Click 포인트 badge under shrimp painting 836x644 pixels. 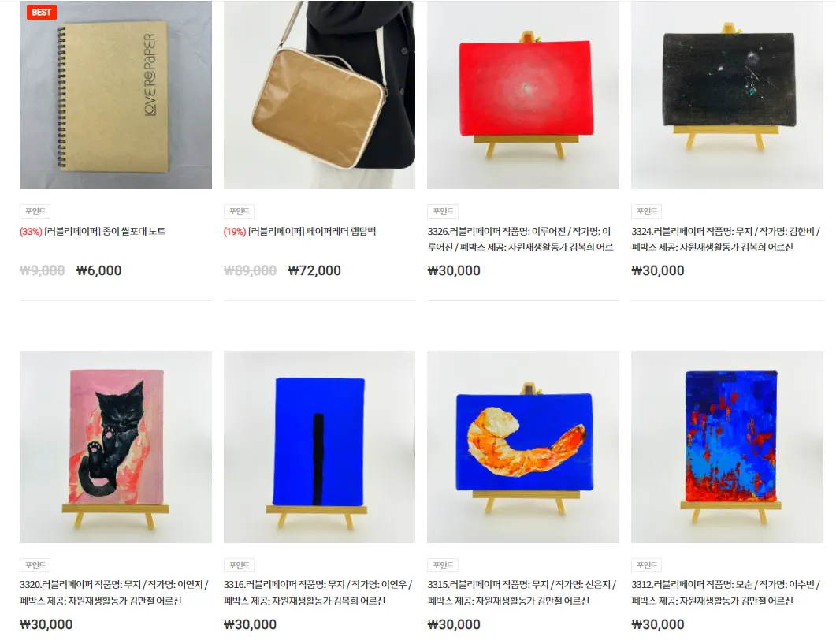(443, 565)
